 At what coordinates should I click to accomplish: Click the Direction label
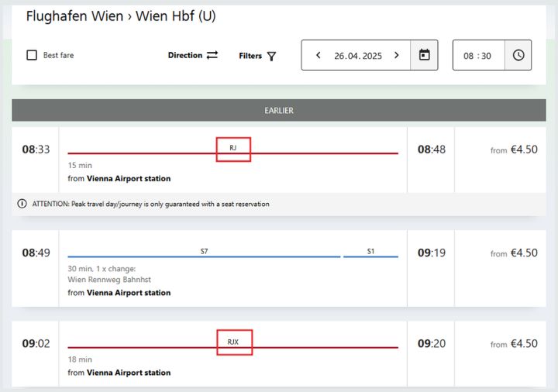[x=185, y=55]
